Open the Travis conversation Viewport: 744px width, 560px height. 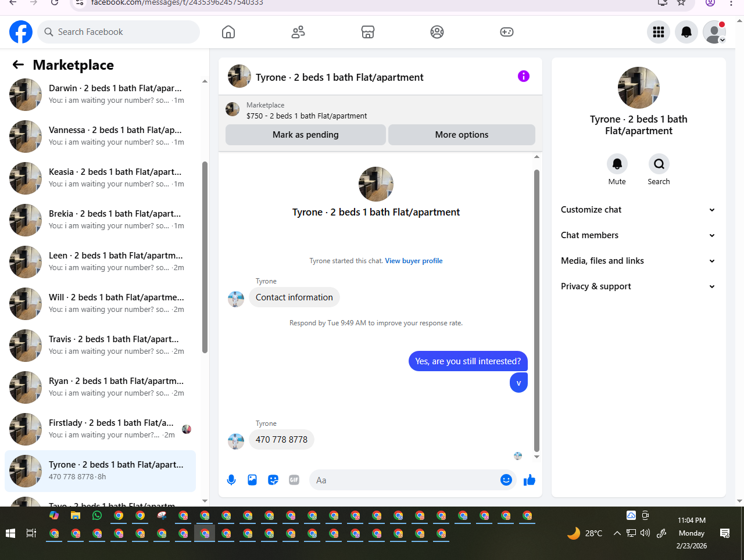click(100, 345)
